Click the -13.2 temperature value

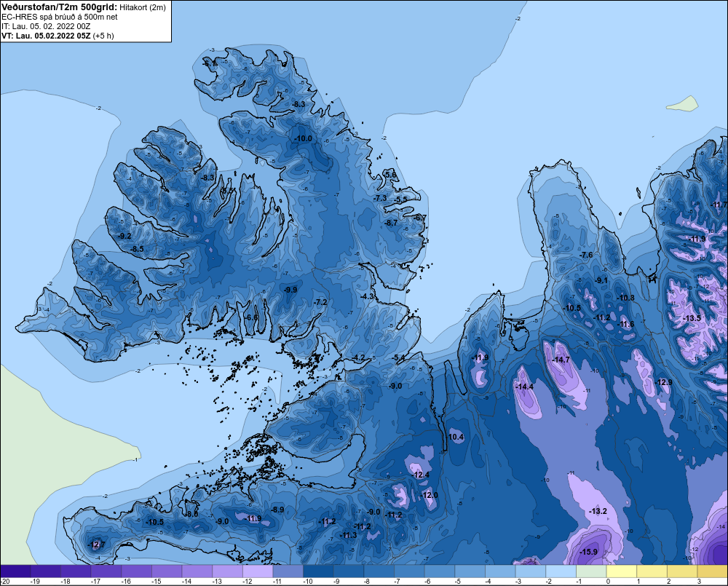coord(598,511)
